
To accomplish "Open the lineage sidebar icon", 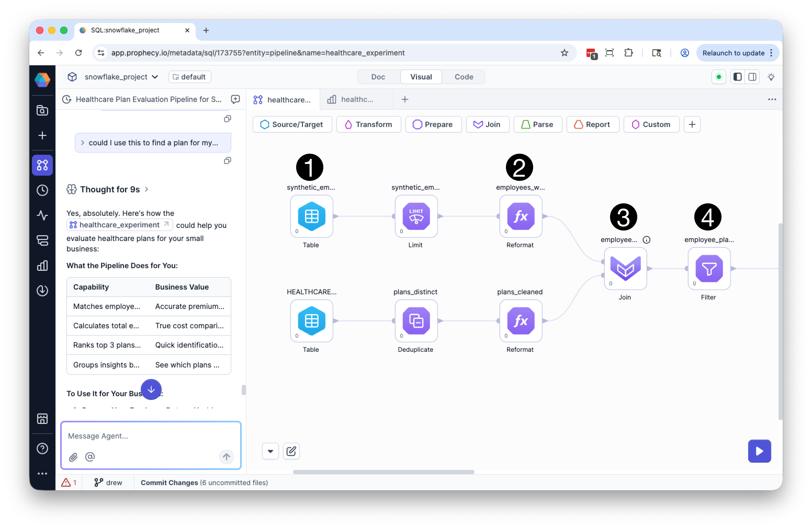I will pyautogui.click(x=42, y=241).
